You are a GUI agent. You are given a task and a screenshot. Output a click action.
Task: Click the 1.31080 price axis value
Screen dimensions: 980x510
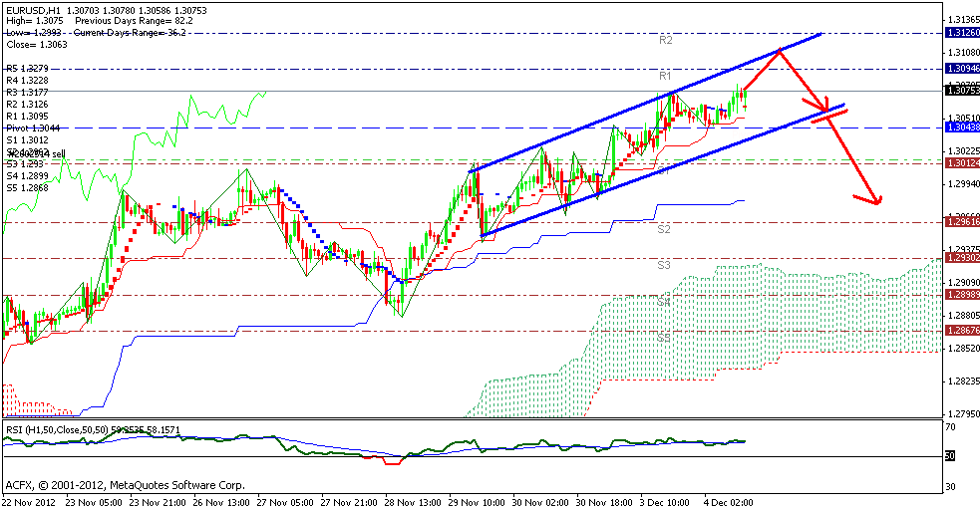(963, 53)
